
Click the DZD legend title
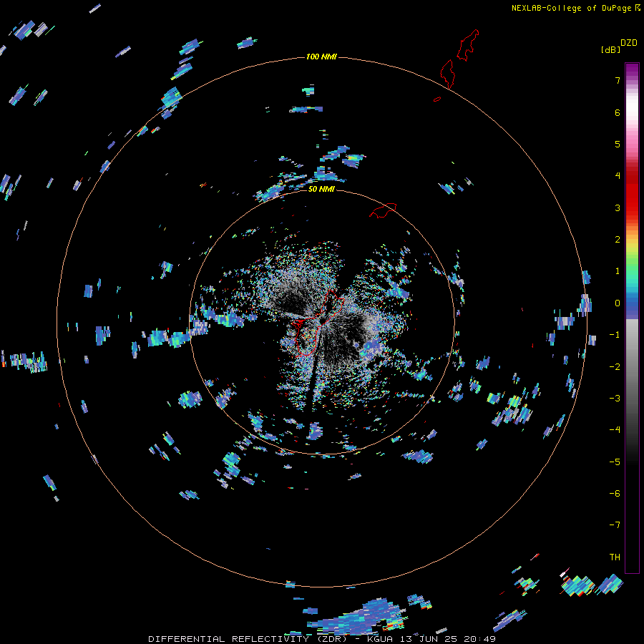click(x=629, y=43)
